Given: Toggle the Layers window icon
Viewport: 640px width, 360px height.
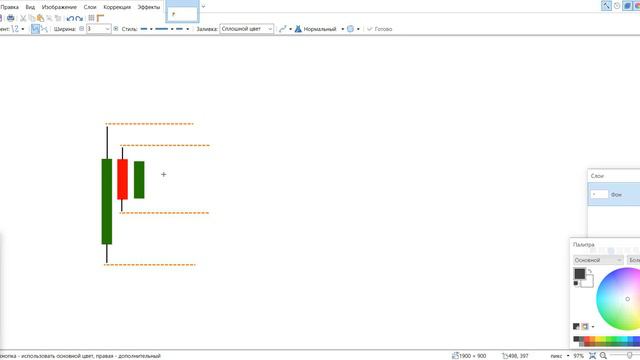Looking at the screenshot, I should 627,5.
